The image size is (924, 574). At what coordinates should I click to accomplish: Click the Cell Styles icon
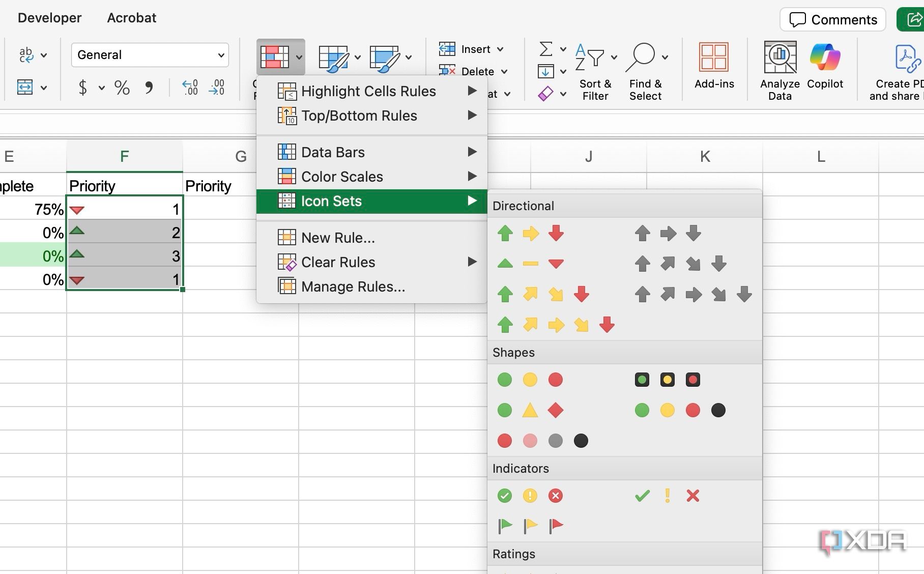(385, 58)
